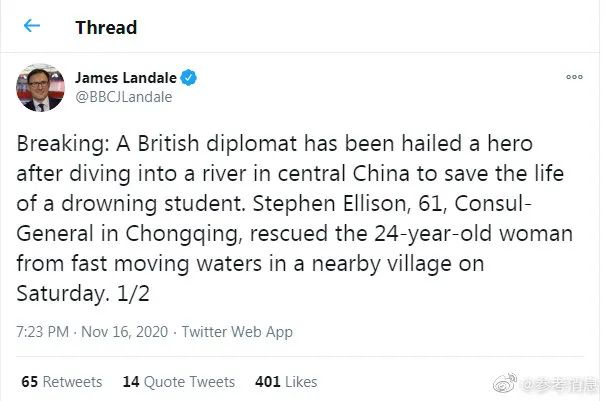
Task: Click the James Landale display name
Action: point(125,77)
